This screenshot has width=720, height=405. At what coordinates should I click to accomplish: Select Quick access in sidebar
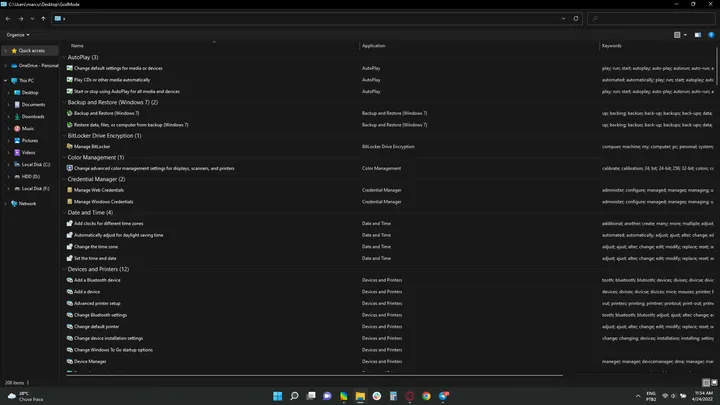click(31, 50)
